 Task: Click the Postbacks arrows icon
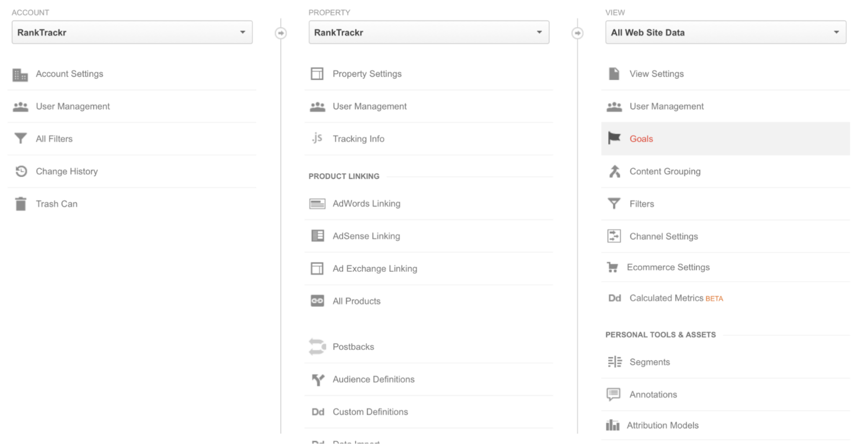coord(317,347)
